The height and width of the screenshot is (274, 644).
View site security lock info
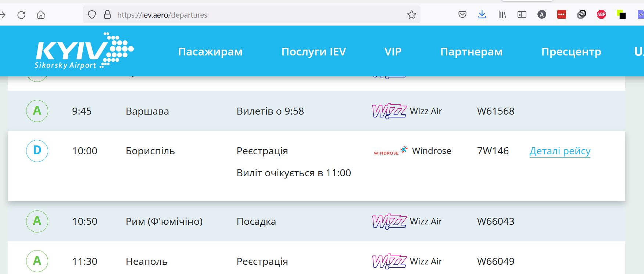coord(107,15)
